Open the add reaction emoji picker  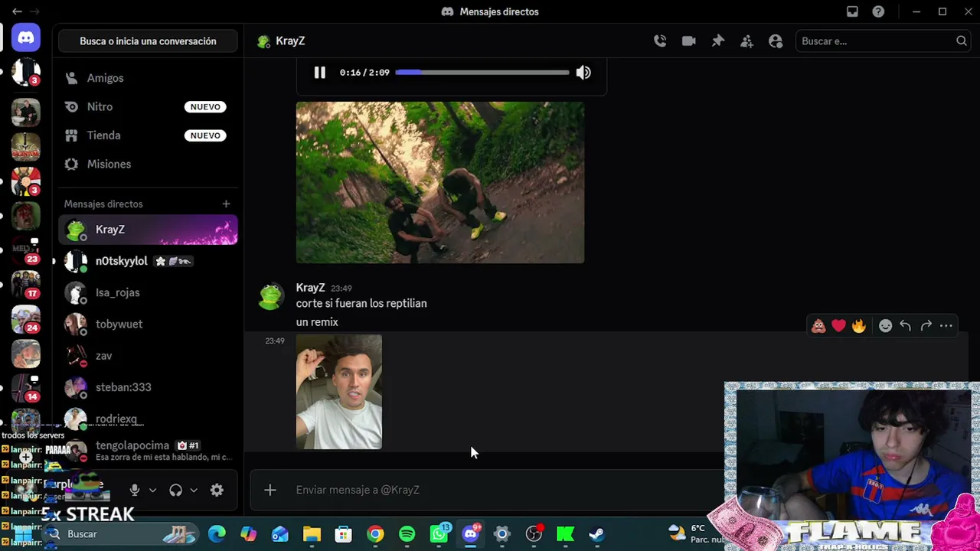click(x=885, y=326)
